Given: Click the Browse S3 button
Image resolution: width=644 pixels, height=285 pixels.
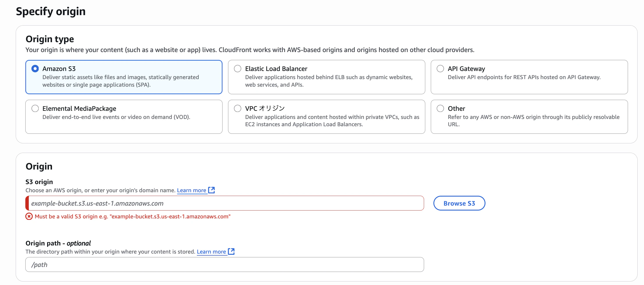Looking at the screenshot, I should click(x=459, y=203).
